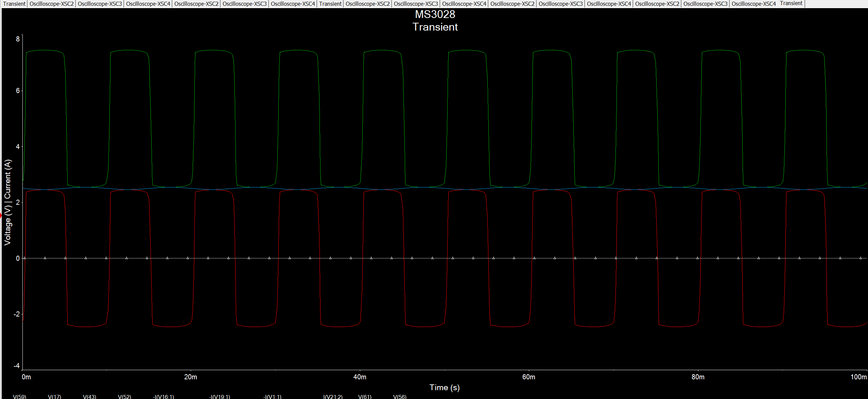Click the 80m tick label on time axis
868x399 pixels.
(698, 377)
